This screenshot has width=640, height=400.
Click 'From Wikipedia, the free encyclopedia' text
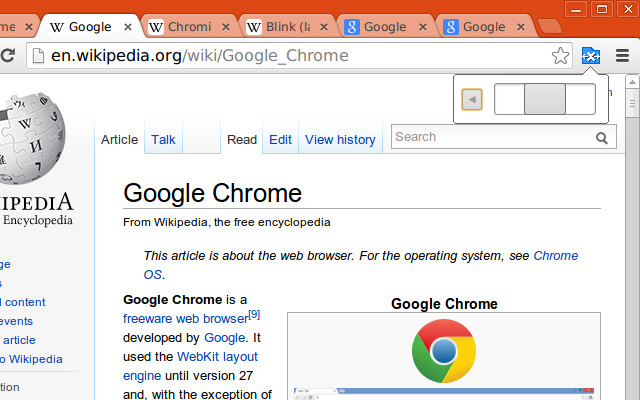coord(227,222)
